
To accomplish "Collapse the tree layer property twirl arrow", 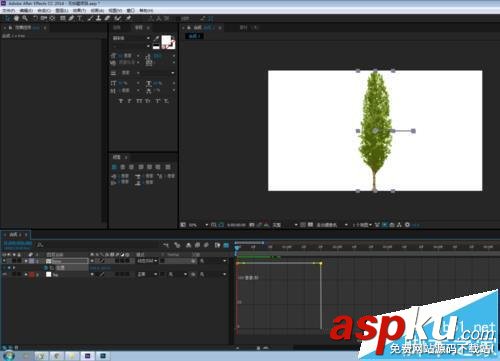I will tap(26, 261).
